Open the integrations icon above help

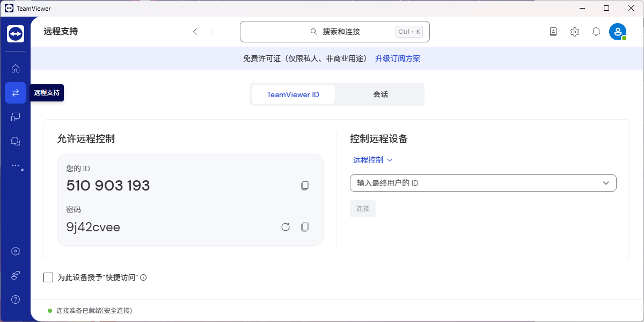coord(16,275)
